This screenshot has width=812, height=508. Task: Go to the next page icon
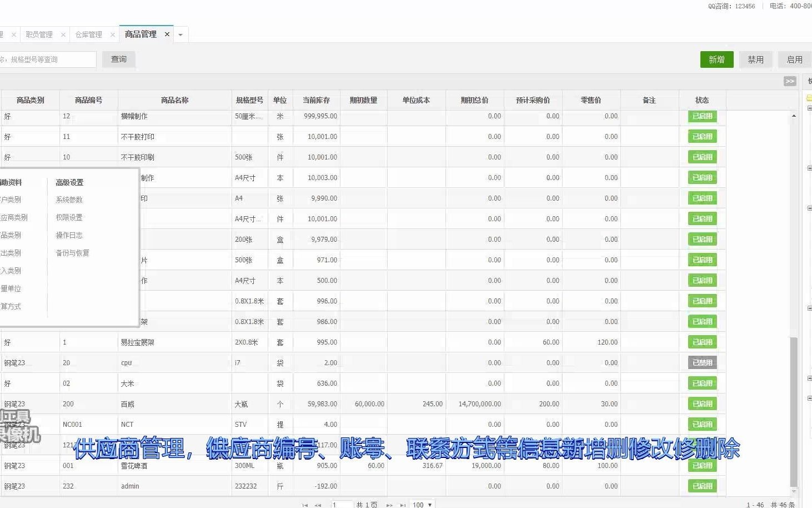[389, 505]
